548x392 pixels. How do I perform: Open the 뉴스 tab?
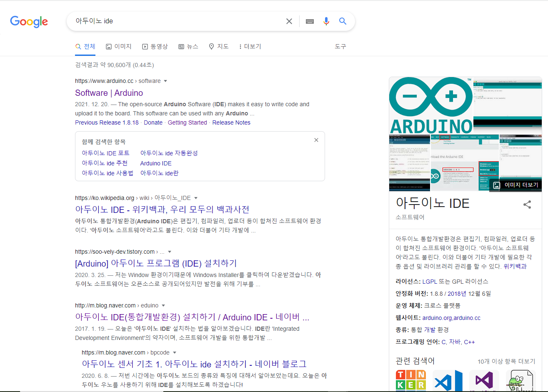tap(188, 47)
